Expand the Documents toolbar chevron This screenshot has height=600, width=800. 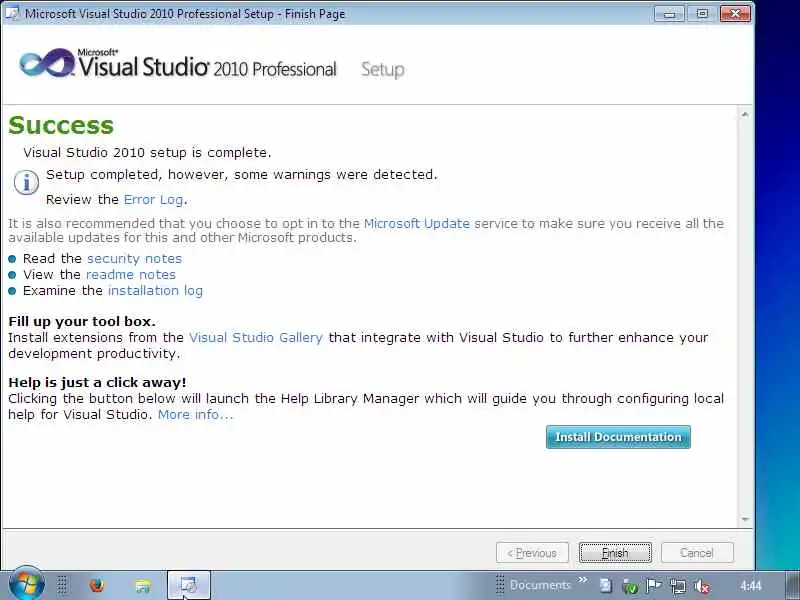click(x=583, y=580)
